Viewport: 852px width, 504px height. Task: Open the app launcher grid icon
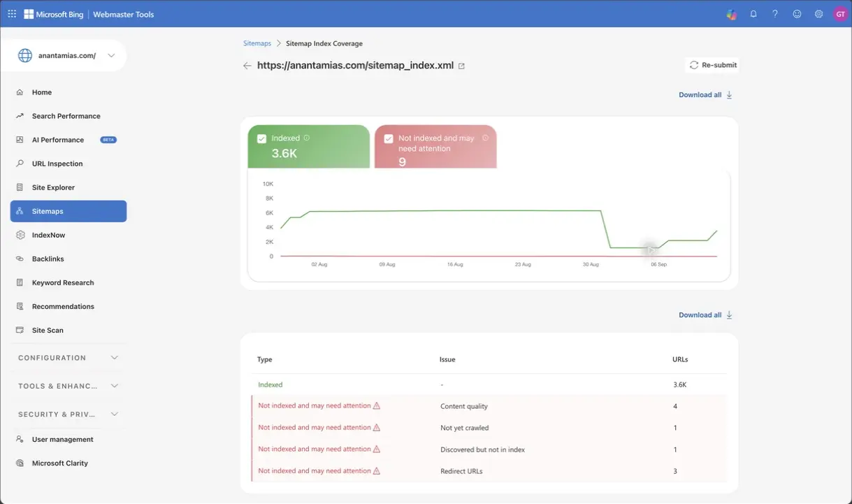[12, 14]
